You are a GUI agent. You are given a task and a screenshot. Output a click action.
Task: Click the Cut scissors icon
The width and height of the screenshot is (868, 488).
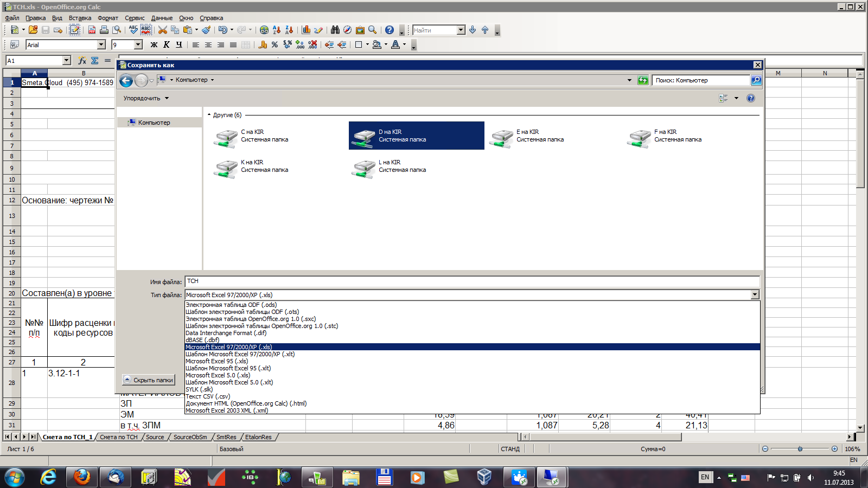click(163, 30)
